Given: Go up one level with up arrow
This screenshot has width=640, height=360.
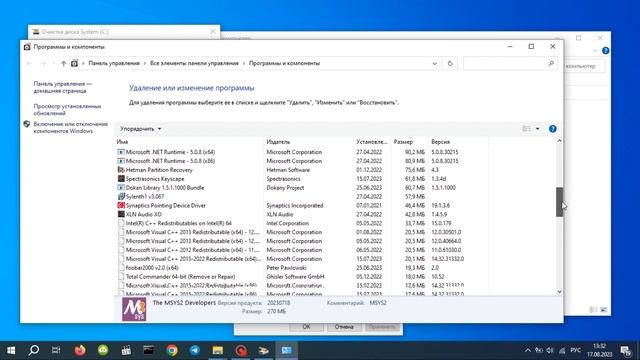Looking at the screenshot, I should click(x=63, y=63).
